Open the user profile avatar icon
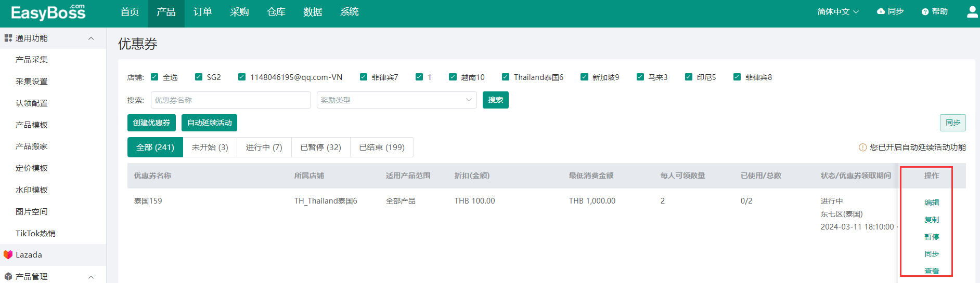Viewport: 980px width, 283px height. click(x=972, y=12)
